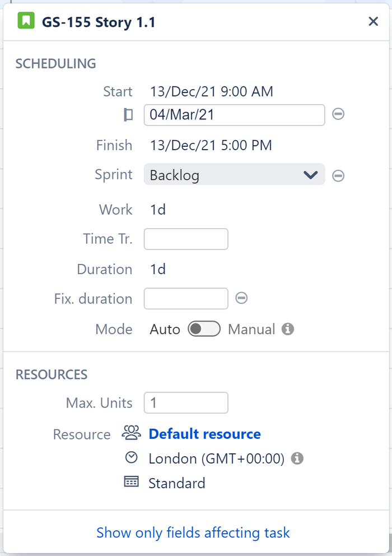
Task: Click the info icon beside London GMT+00:00
Action: pyautogui.click(x=297, y=458)
